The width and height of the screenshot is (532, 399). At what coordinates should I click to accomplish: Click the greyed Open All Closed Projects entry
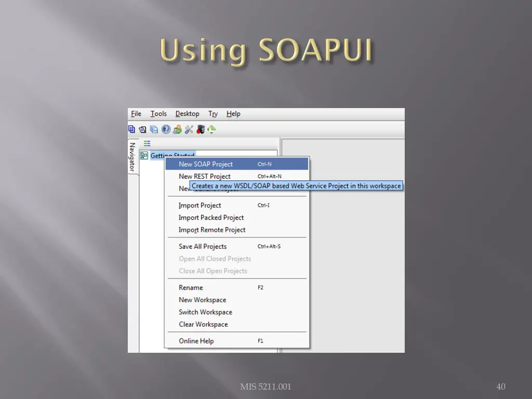tap(237, 259)
